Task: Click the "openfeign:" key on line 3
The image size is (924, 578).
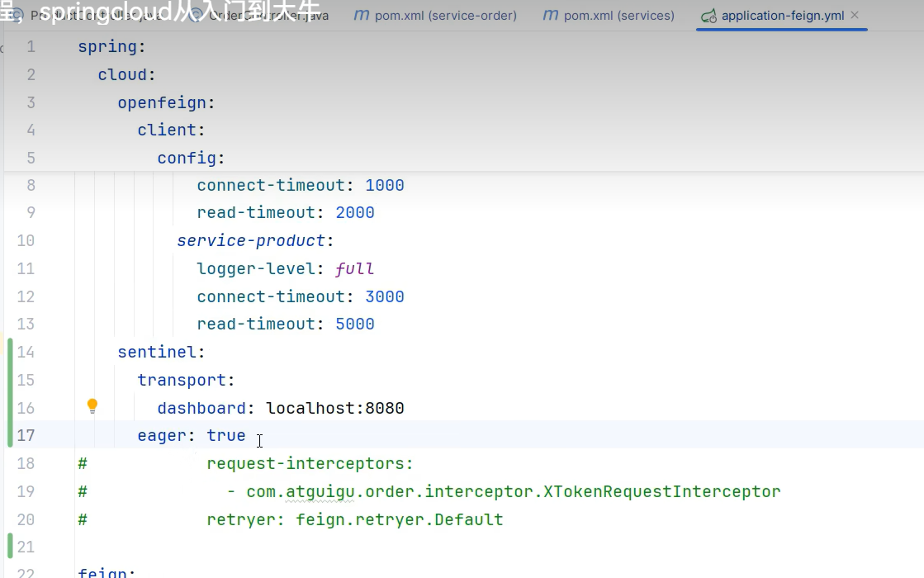Action: (166, 102)
